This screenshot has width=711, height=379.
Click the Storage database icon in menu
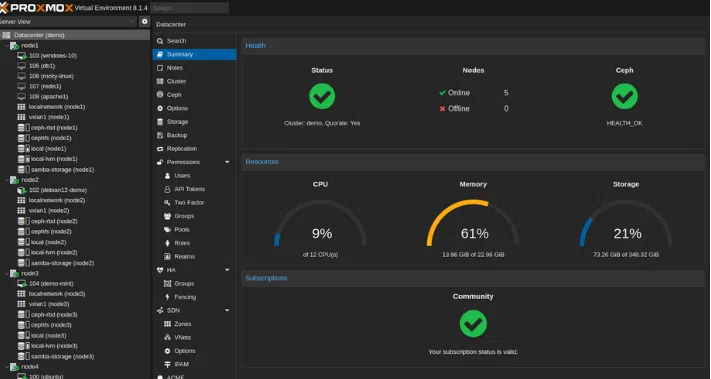pyautogui.click(x=160, y=121)
